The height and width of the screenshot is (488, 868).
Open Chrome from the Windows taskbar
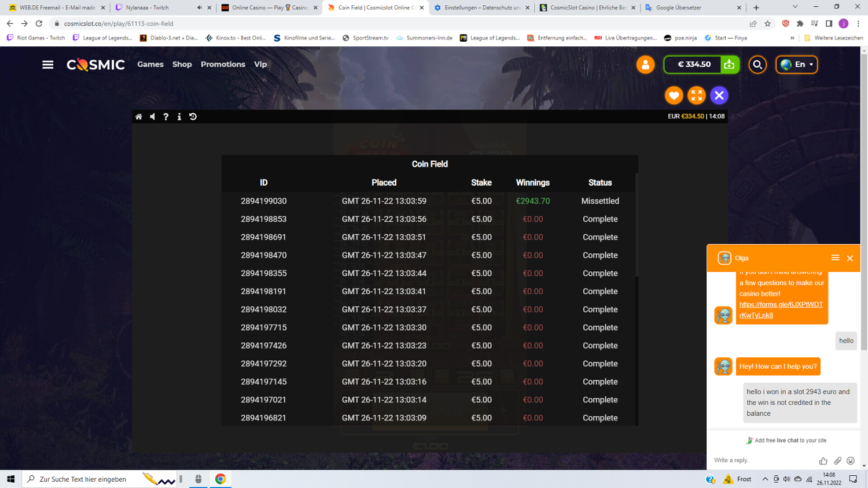pyautogui.click(x=220, y=479)
